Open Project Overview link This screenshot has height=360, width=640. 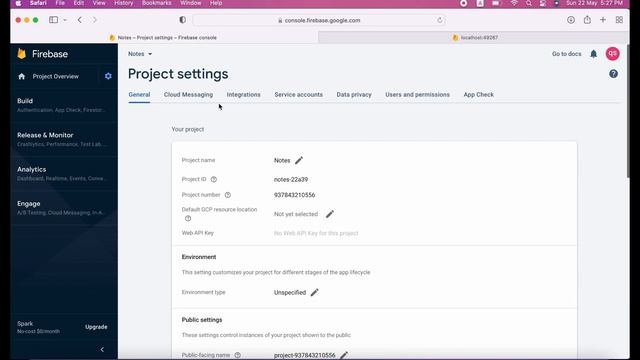pyautogui.click(x=56, y=76)
